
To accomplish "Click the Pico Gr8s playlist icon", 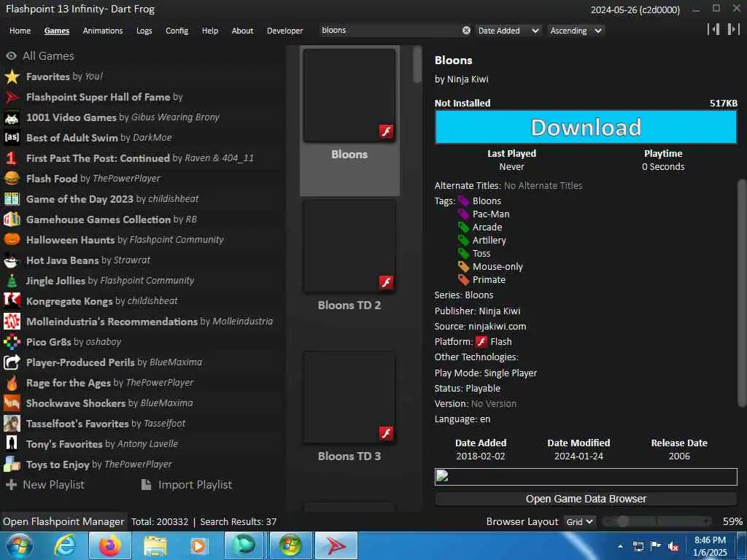I will (12, 342).
